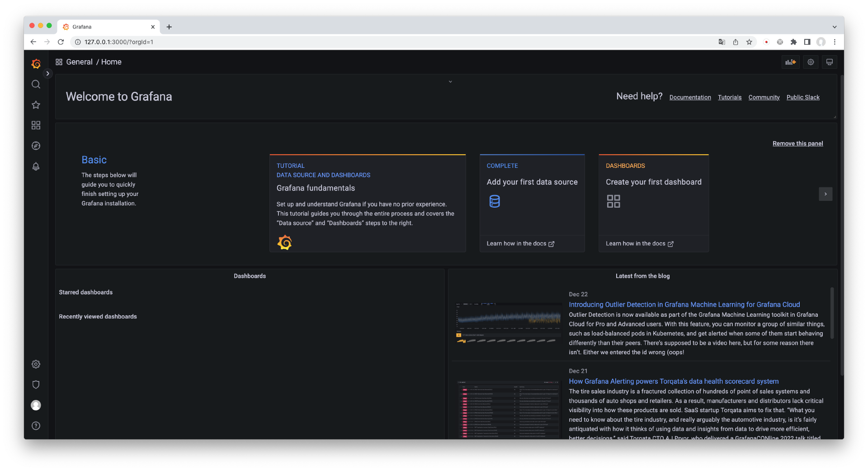Click the Dec 21 blog date

pos(578,371)
